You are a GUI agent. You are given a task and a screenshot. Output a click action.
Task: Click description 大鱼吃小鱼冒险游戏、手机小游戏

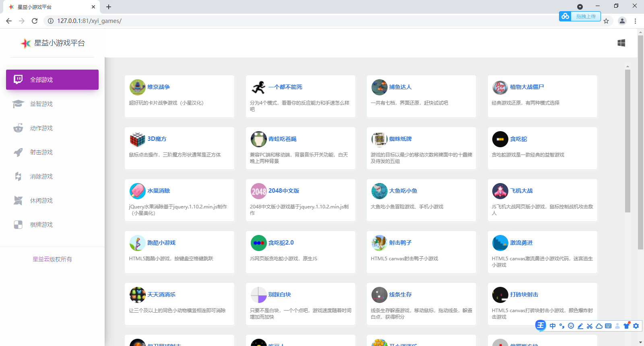pos(407,207)
